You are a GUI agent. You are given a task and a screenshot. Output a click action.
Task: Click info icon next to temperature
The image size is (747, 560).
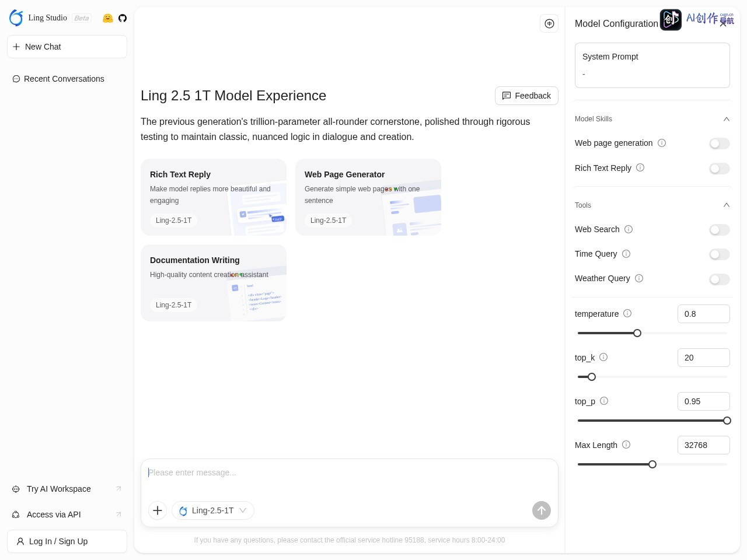coord(627,313)
